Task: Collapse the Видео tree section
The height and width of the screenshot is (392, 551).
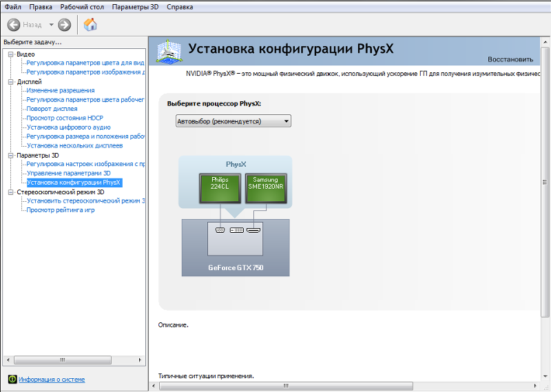Action: 10,54
